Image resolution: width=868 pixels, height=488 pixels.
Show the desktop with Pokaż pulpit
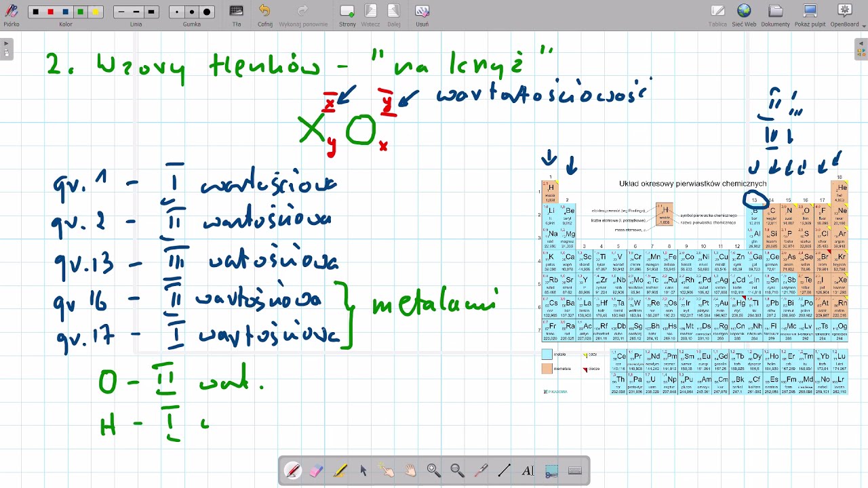810,14
